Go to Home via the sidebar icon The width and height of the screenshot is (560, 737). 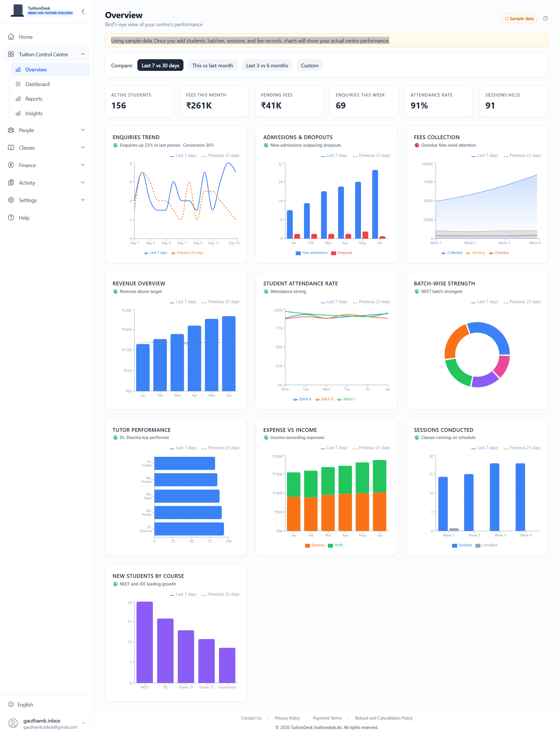click(11, 37)
